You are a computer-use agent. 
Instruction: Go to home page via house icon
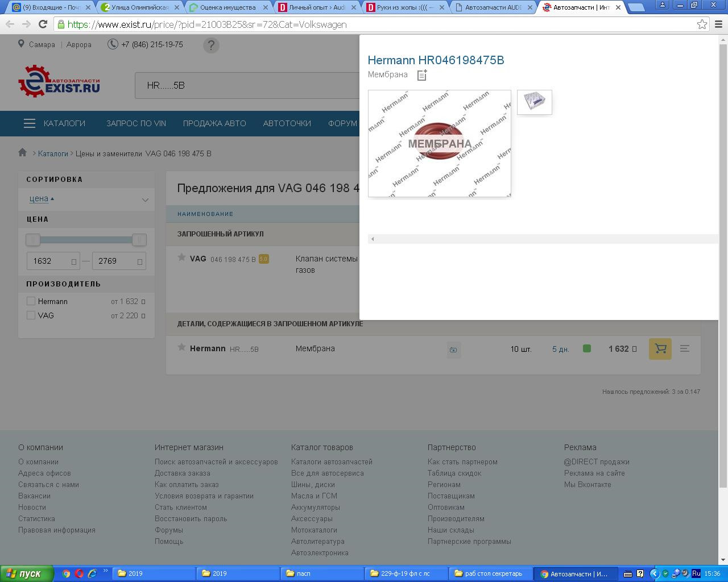click(23, 152)
